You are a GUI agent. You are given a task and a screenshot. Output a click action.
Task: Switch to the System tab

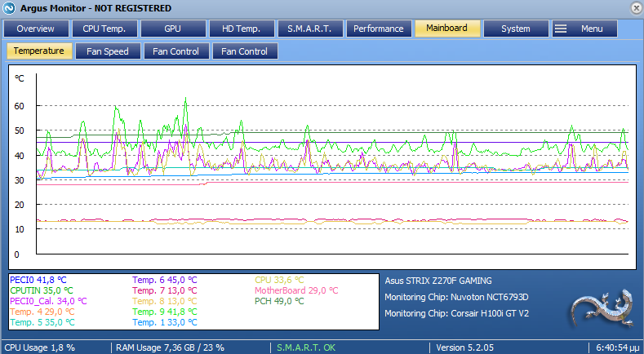coord(516,29)
